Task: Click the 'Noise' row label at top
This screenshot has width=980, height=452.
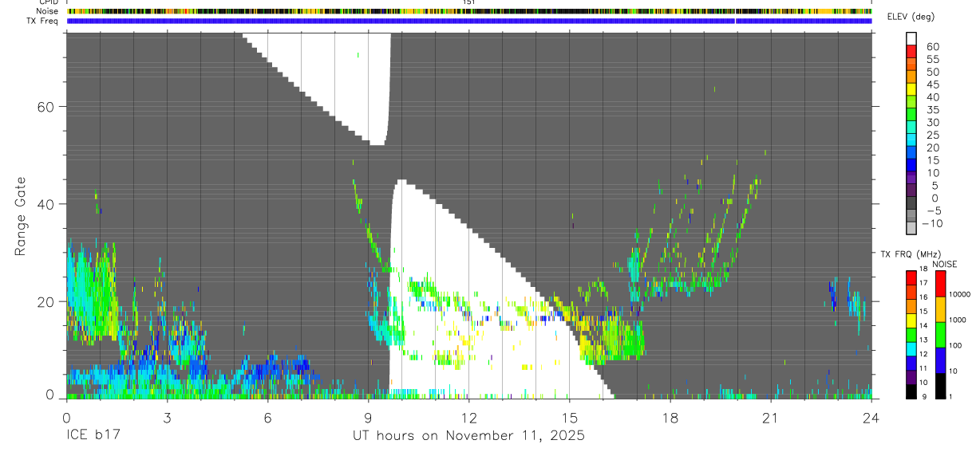Action: point(47,11)
